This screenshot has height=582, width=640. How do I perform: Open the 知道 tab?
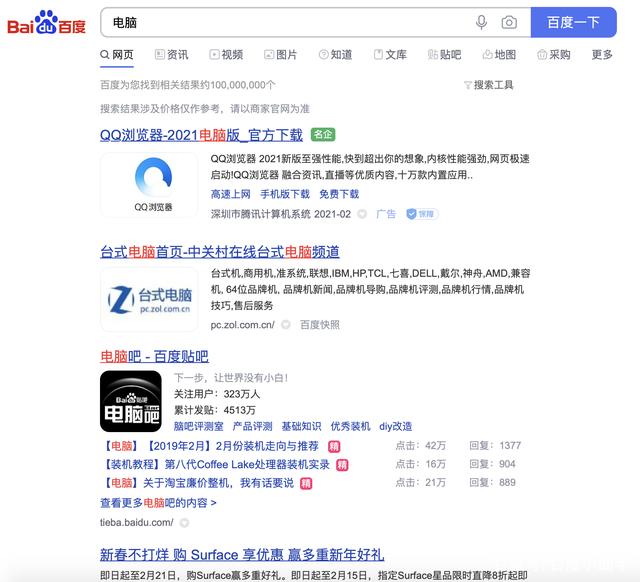pos(335,55)
